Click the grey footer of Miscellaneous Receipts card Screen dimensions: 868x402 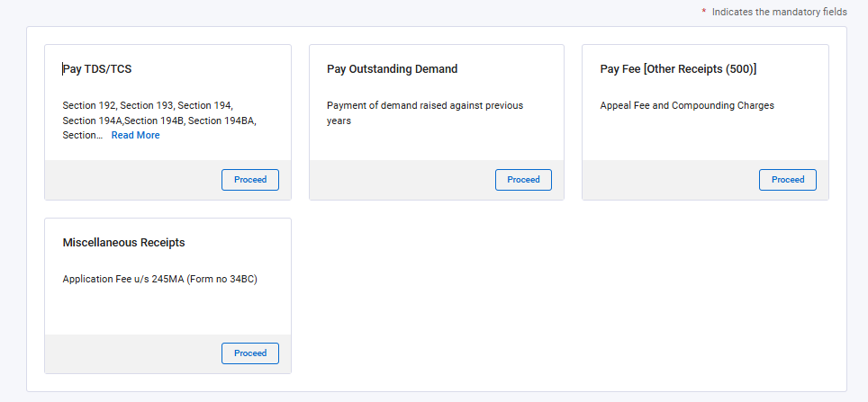coord(126,353)
